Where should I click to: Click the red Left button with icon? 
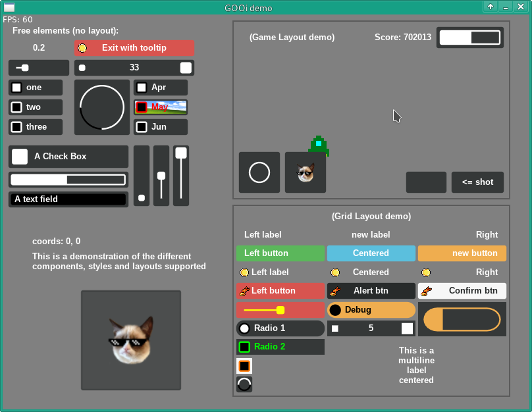(280, 291)
